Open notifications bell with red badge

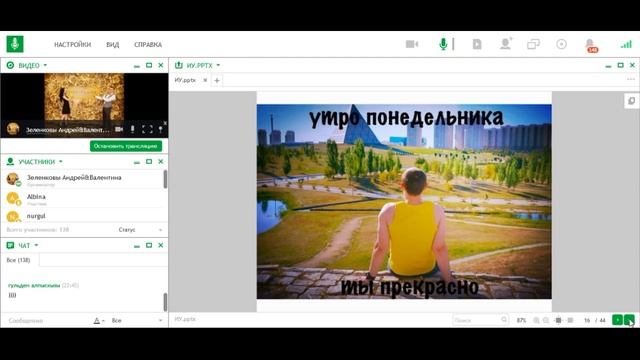click(x=590, y=45)
